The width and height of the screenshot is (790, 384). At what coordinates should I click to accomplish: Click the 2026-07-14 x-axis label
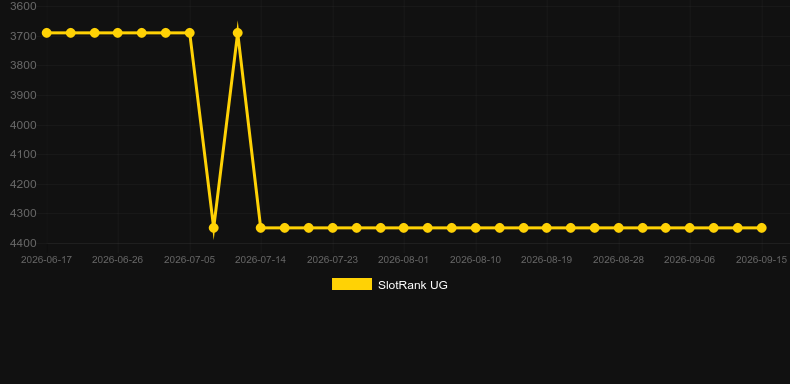260,260
